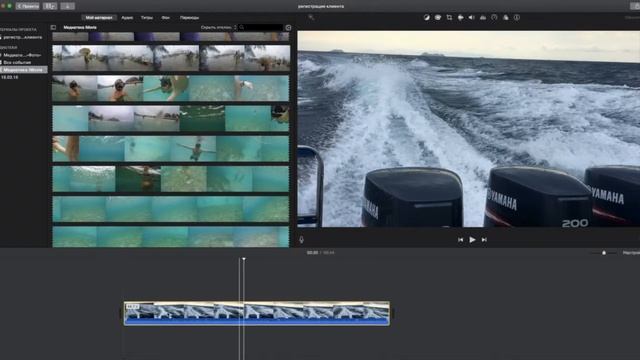Open Скрыть отклон. filter dropdown
The width and height of the screenshot is (640, 360).
(218, 27)
